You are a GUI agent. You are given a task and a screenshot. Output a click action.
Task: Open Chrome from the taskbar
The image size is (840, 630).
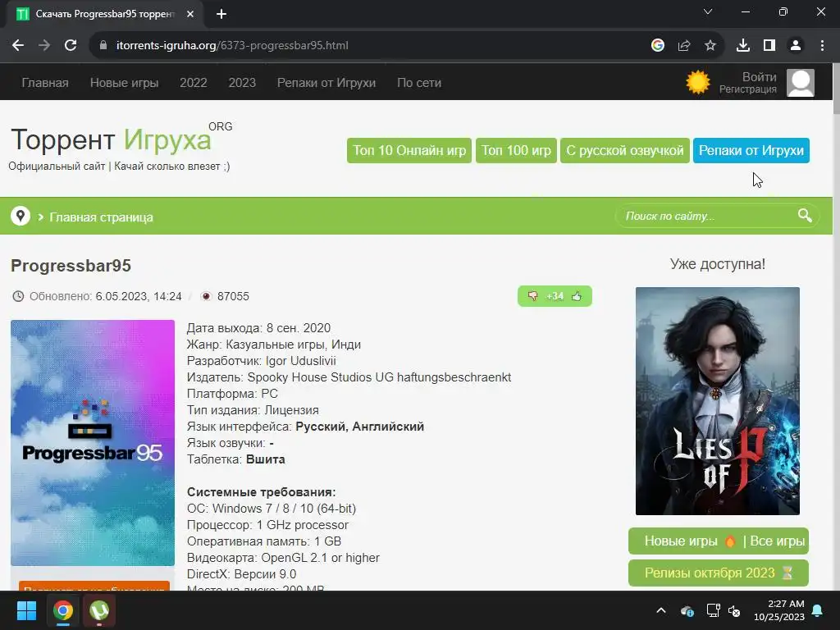click(62, 610)
